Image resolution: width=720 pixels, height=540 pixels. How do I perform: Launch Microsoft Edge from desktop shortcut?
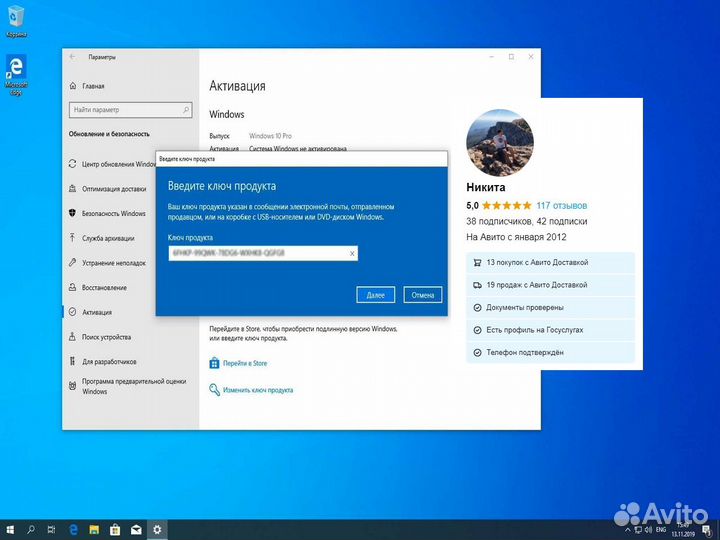coord(16,75)
